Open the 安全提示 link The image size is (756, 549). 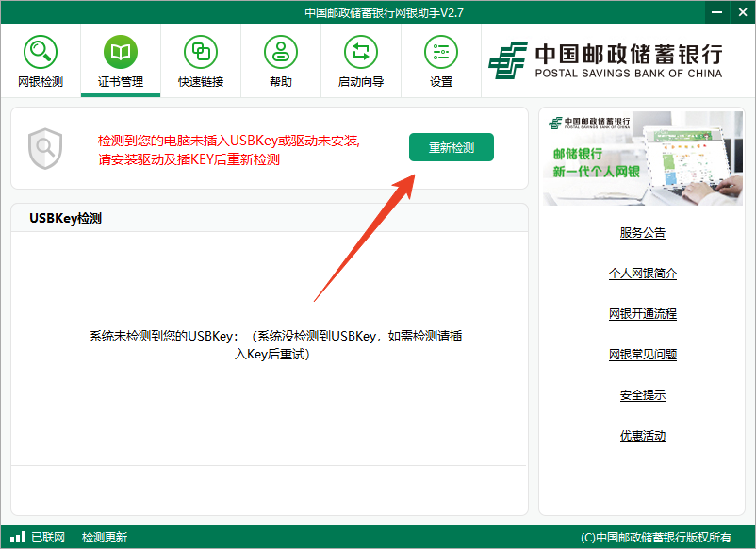click(x=642, y=395)
